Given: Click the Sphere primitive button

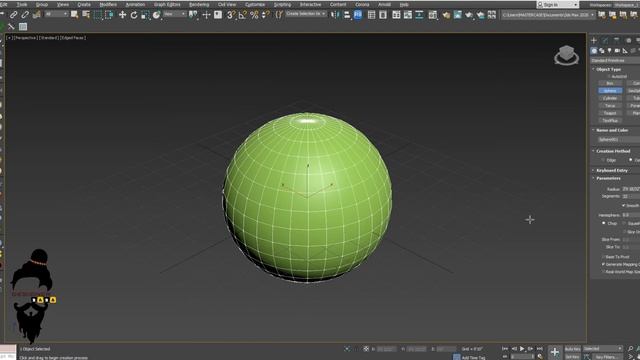Looking at the screenshot, I should click(610, 91).
